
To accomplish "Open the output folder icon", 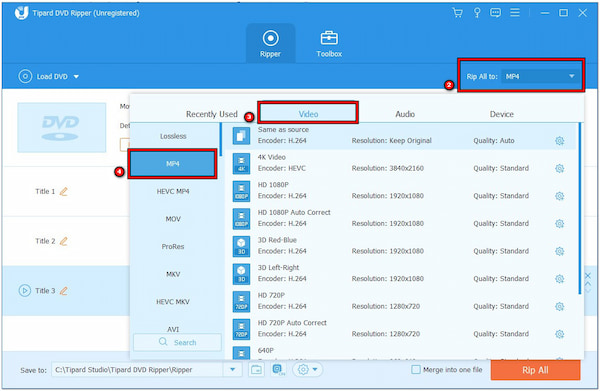I will (256, 370).
